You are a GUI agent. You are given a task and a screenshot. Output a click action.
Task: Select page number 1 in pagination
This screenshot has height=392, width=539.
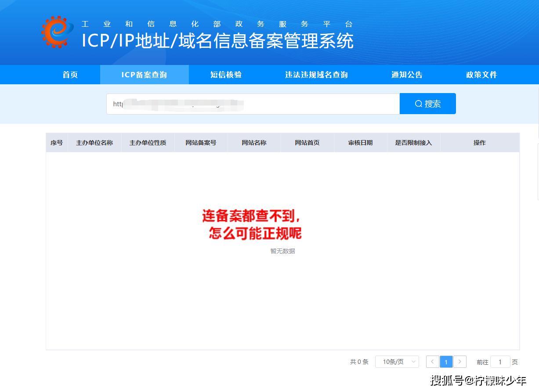coord(446,361)
